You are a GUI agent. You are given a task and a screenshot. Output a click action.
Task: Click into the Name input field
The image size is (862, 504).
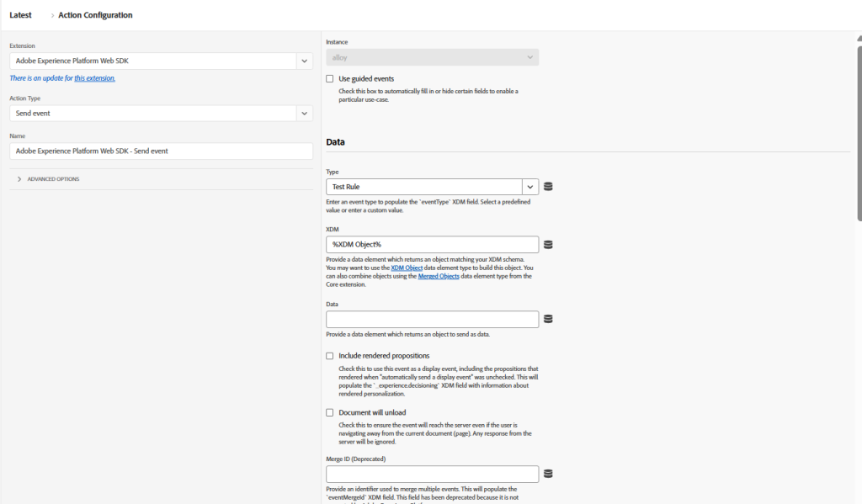pos(161,151)
